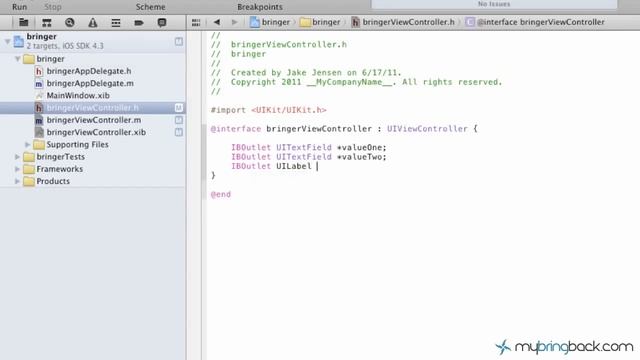640x360 pixels.
Task: Click the Run toolbar button
Action: pyautogui.click(x=19, y=7)
